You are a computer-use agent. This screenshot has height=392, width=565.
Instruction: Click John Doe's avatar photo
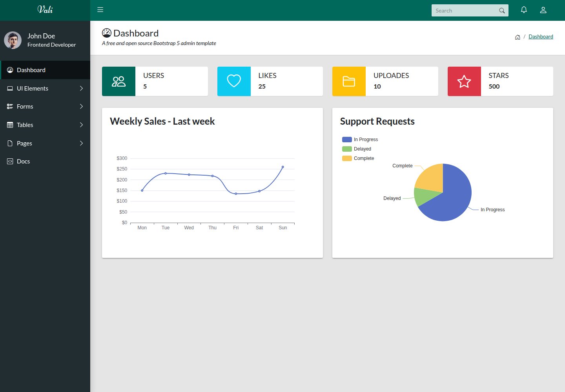pos(13,40)
